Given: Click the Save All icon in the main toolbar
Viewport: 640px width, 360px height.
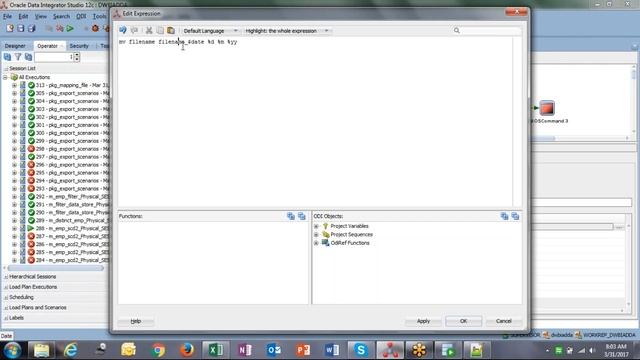Looking at the screenshot, I should pyautogui.click(x=31, y=28).
